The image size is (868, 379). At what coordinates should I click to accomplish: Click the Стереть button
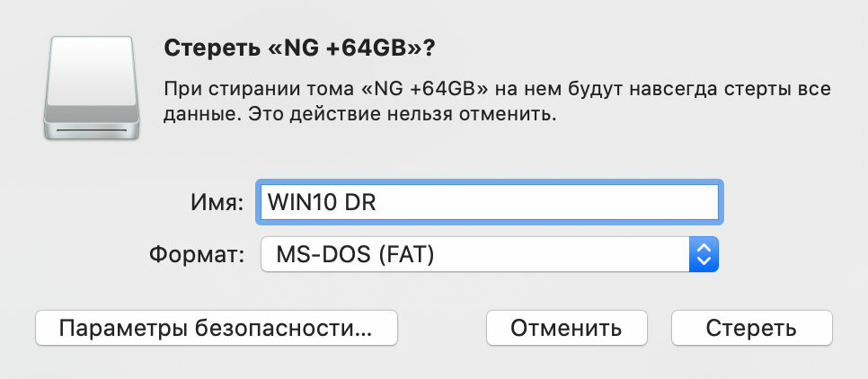[751, 328]
